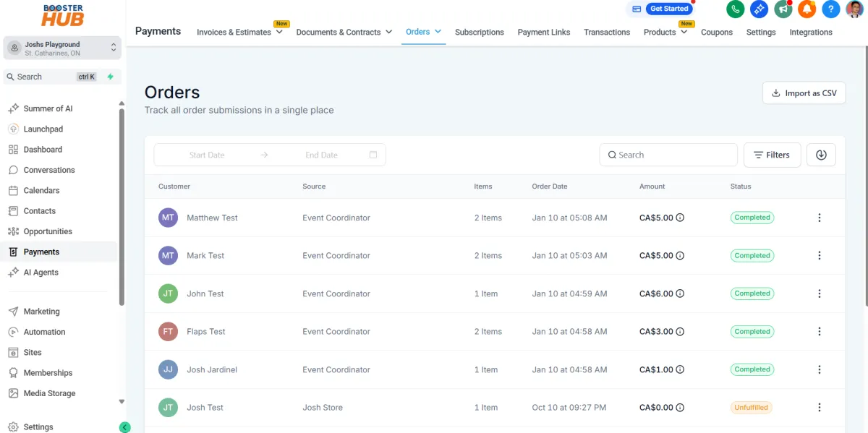Click the orders Search input field

pyautogui.click(x=668, y=155)
